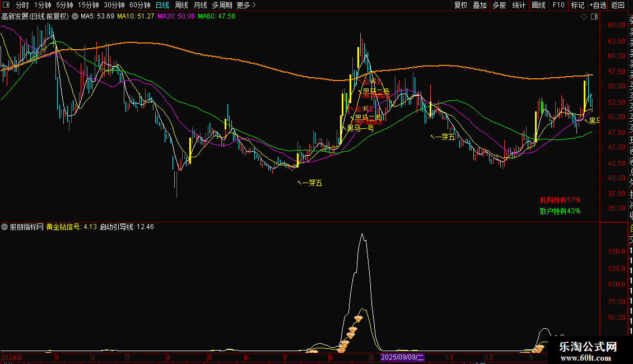
Task: Expand the 股朋指标网 sub-indicator dropdown
Action: tap(5, 227)
